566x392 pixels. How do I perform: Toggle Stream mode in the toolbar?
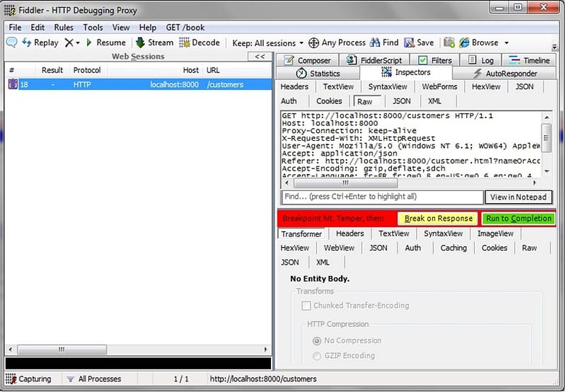coord(154,42)
